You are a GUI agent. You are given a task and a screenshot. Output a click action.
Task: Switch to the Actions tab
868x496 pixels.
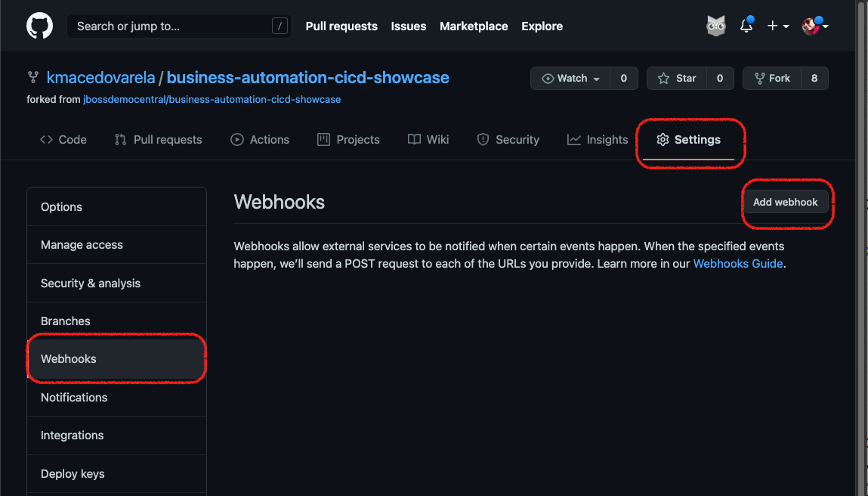coord(260,140)
